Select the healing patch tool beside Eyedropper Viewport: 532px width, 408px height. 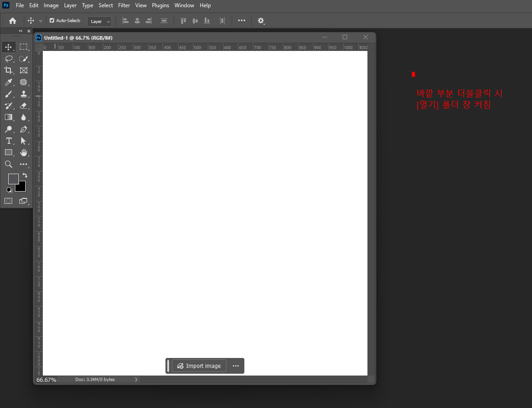pos(23,82)
